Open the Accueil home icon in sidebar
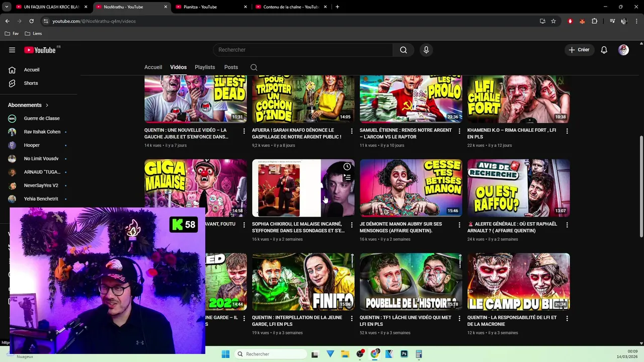644x362 pixels. [12, 70]
